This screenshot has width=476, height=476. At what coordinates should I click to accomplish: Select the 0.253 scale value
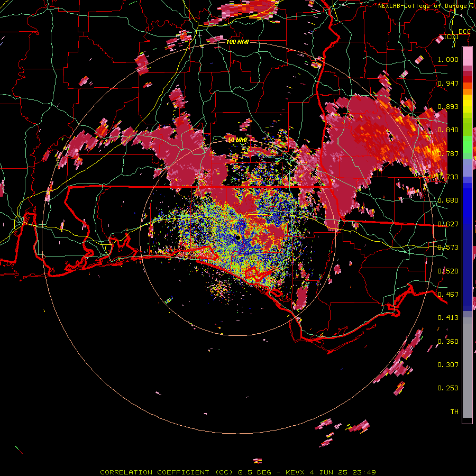[448, 388]
